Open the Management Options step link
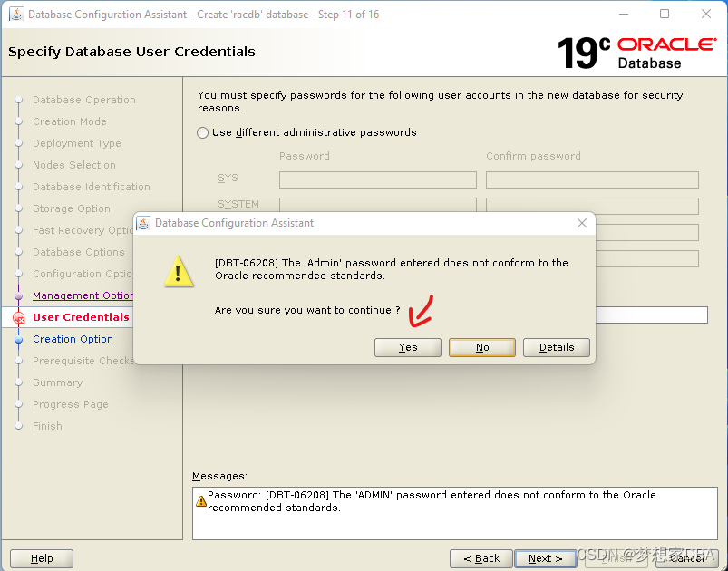728x571 pixels. pos(83,295)
